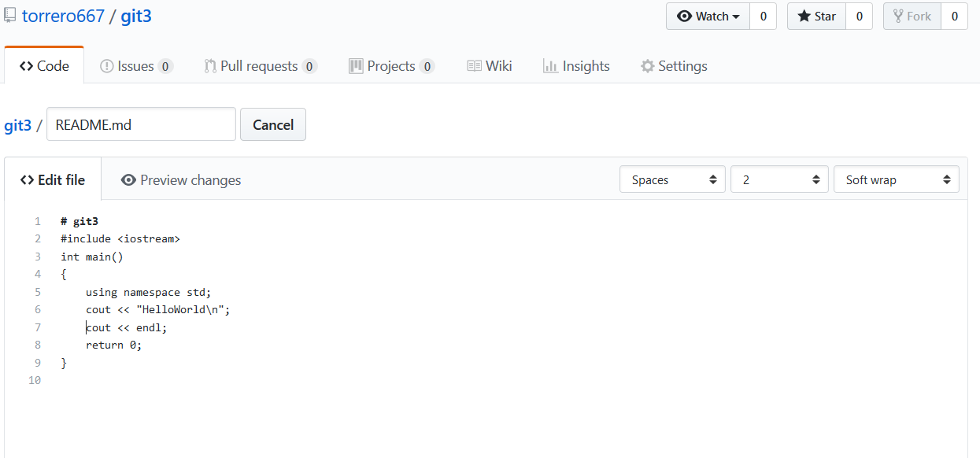Viewport: 980px width, 458px height.
Task: Click the Projects board icon
Action: pos(356,66)
